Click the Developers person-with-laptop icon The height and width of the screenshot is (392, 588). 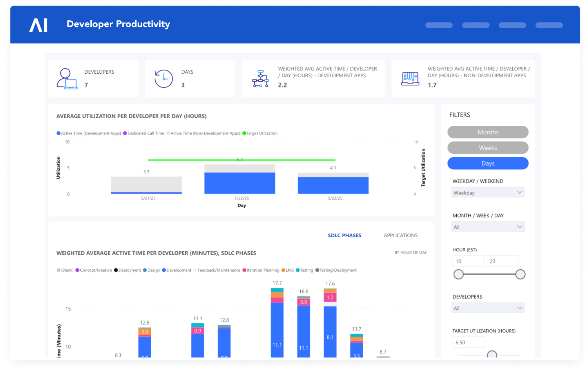67,79
